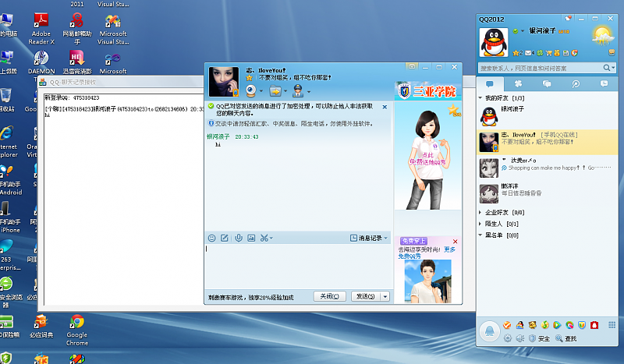
Task: Click the font edit pencil icon
Action: coord(225,238)
